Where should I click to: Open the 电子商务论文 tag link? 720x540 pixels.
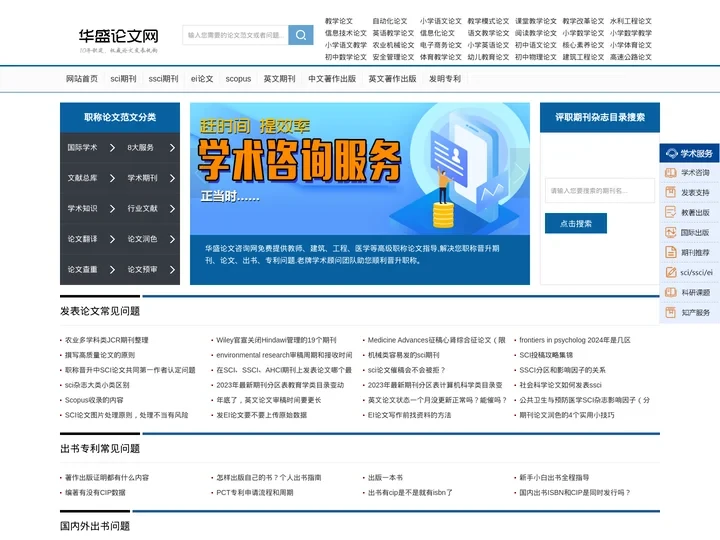click(441, 45)
